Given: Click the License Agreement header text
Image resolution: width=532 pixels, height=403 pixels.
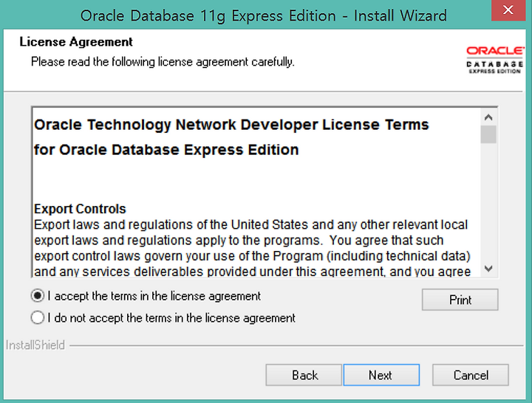Looking at the screenshot, I should click(x=76, y=41).
